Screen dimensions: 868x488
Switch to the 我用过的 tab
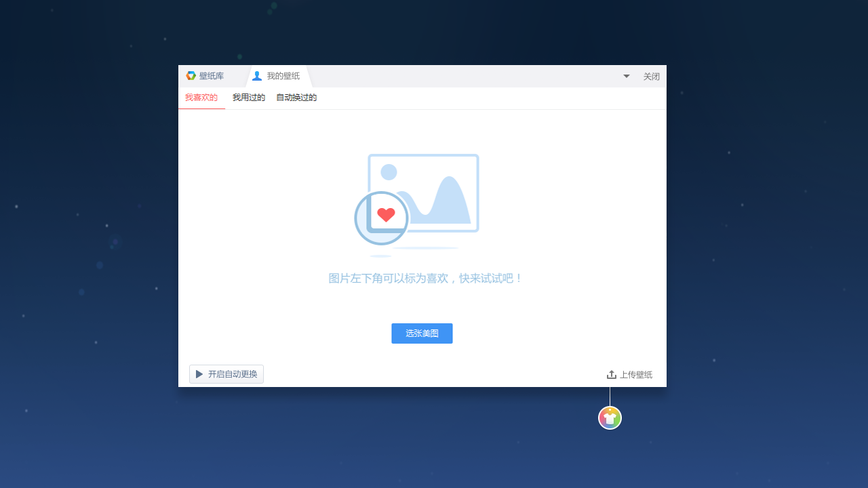click(248, 97)
